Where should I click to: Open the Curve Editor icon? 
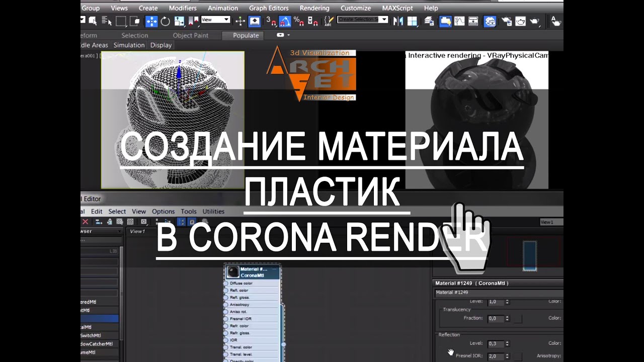click(x=459, y=21)
